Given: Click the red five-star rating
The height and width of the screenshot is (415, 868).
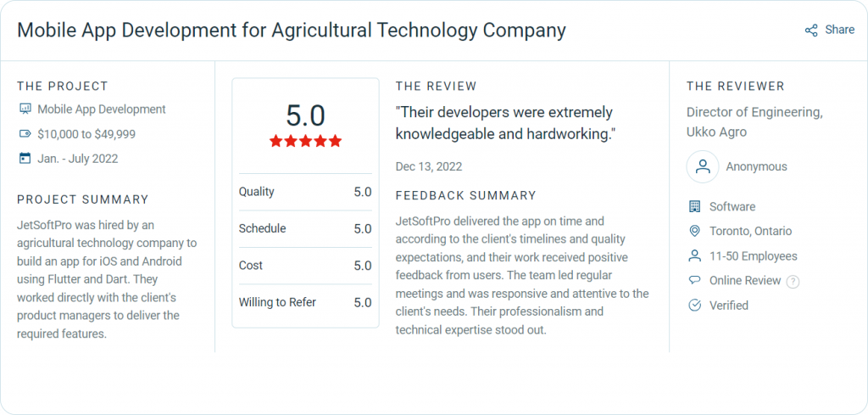Looking at the screenshot, I should 305,141.
